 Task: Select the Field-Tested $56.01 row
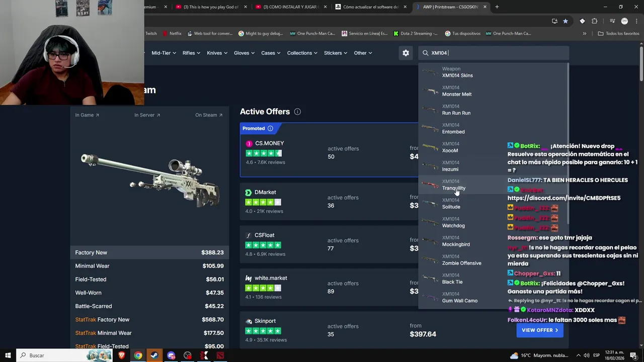tap(149, 280)
